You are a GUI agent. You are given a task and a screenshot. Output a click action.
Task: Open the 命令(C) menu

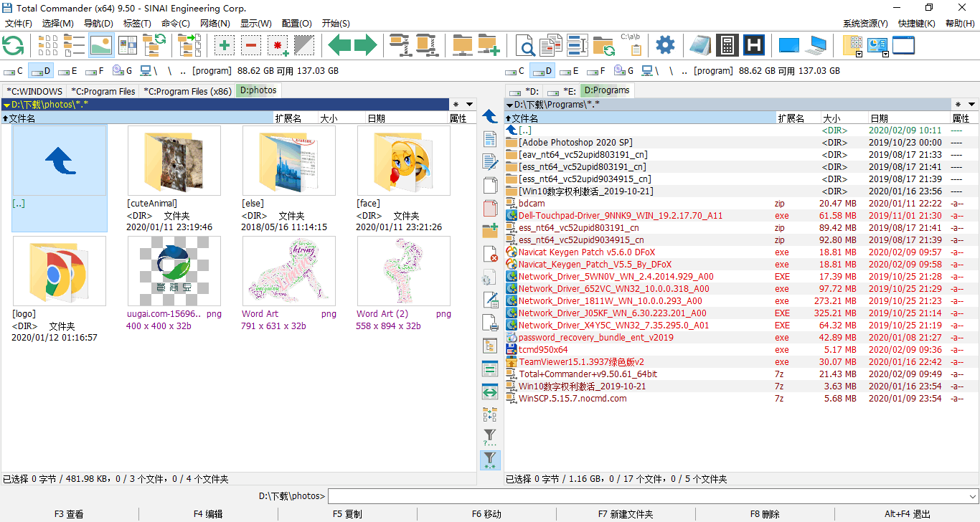pos(176,24)
